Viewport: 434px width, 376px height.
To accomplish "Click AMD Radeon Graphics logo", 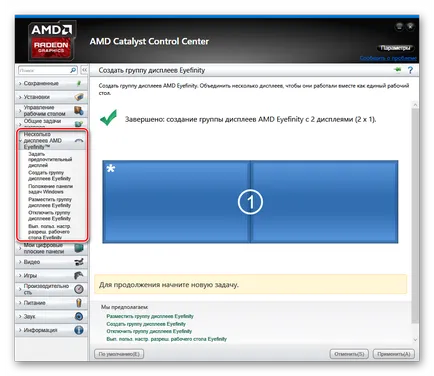I will tap(51, 41).
